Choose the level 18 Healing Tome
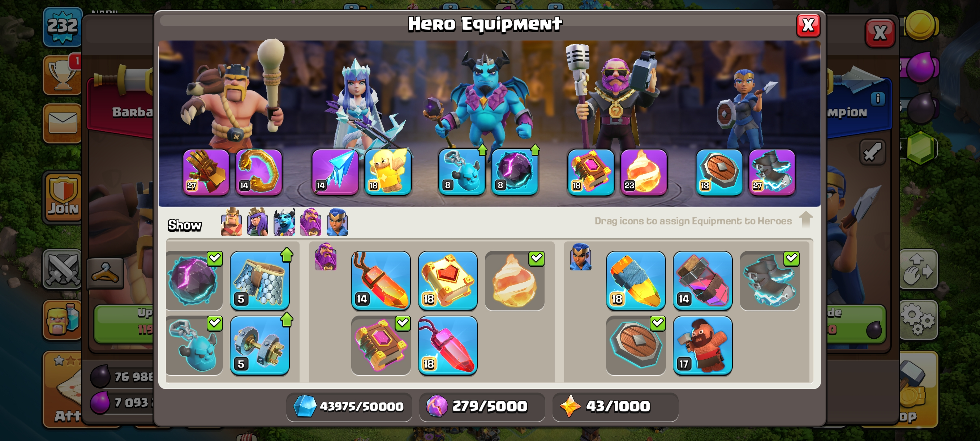The height and width of the screenshot is (441, 980). (x=447, y=281)
